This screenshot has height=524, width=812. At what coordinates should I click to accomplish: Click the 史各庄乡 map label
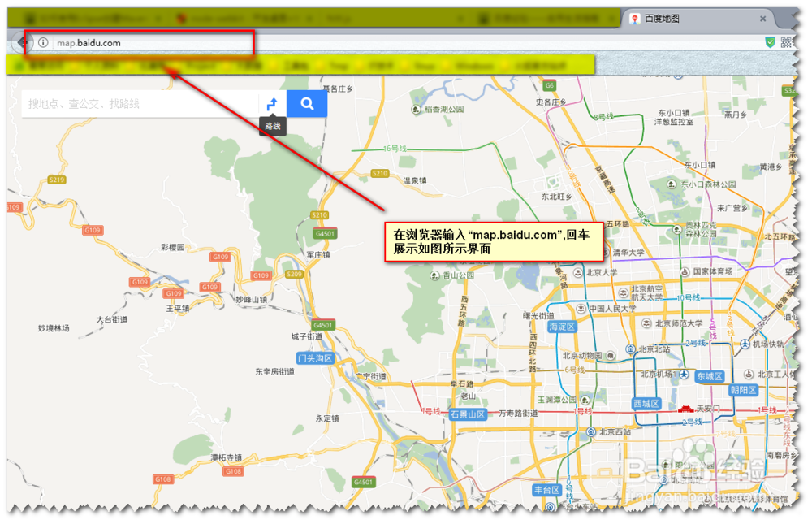pos(551,102)
